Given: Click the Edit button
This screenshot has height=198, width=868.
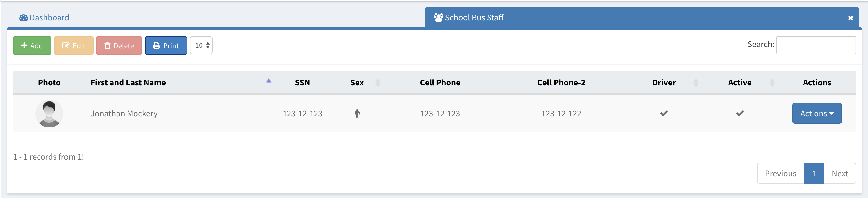Looking at the screenshot, I should tap(74, 45).
